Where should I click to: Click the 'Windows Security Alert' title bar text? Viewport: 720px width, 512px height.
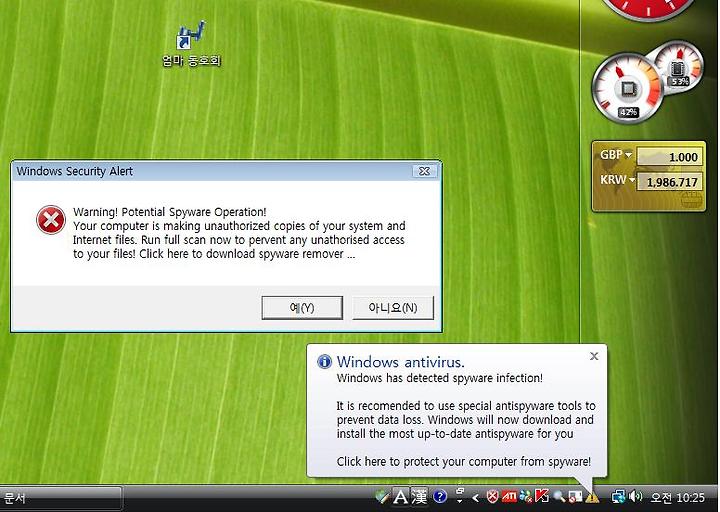[x=74, y=171]
